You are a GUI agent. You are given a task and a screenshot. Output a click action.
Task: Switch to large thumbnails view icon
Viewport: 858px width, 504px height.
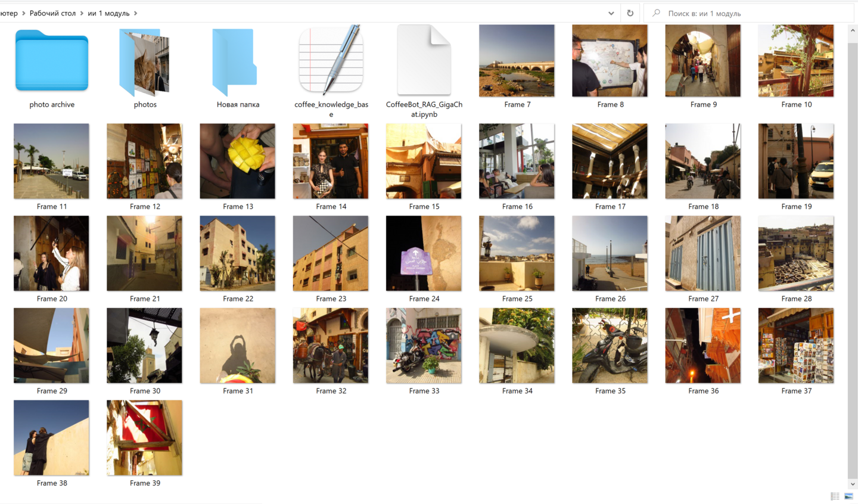tap(848, 496)
